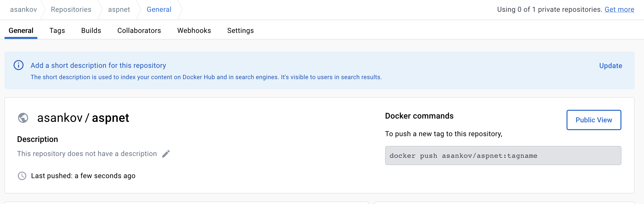The width and height of the screenshot is (644, 204).
Task: Switch to the Settings tab
Action: pos(240,30)
